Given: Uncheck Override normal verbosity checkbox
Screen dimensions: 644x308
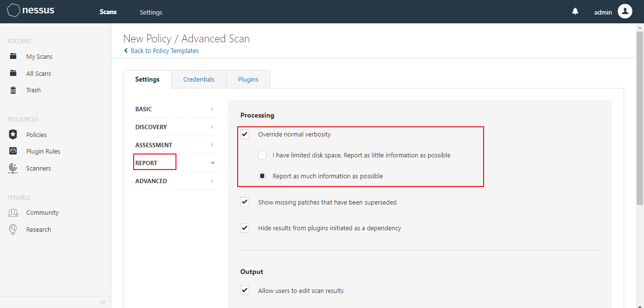Looking at the screenshot, I should tap(245, 134).
